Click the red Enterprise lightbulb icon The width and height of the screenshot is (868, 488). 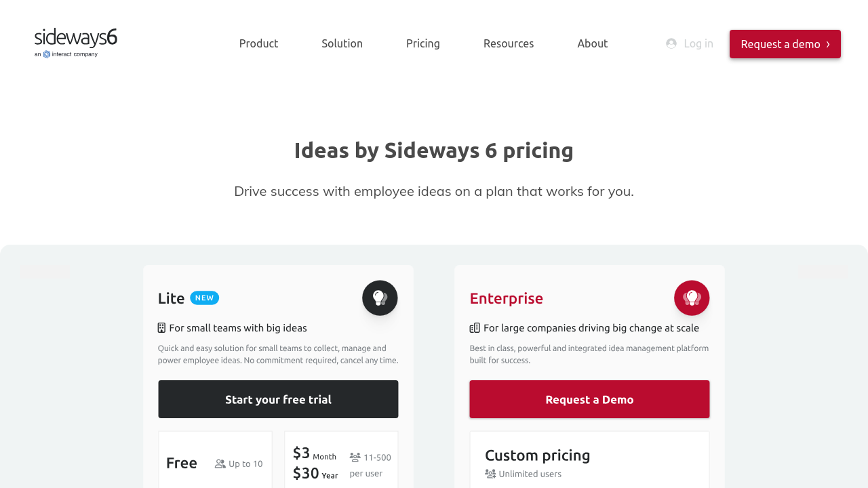coord(692,298)
